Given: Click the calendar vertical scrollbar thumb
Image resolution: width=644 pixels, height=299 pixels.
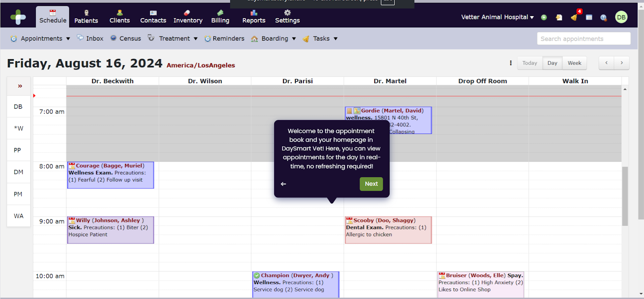Looking at the screenshot, I should coord(625,196).
